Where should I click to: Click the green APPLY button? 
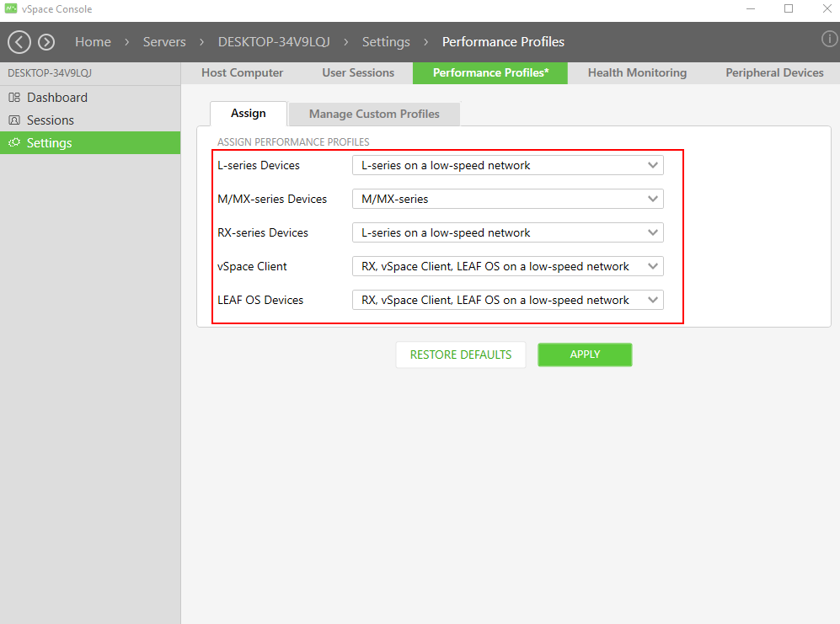tap(585, 355)
